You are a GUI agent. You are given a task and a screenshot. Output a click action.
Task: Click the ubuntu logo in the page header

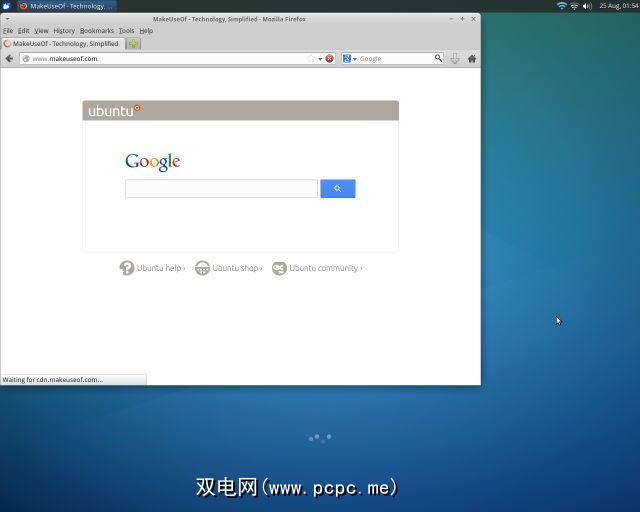click(x=114, y=111)
